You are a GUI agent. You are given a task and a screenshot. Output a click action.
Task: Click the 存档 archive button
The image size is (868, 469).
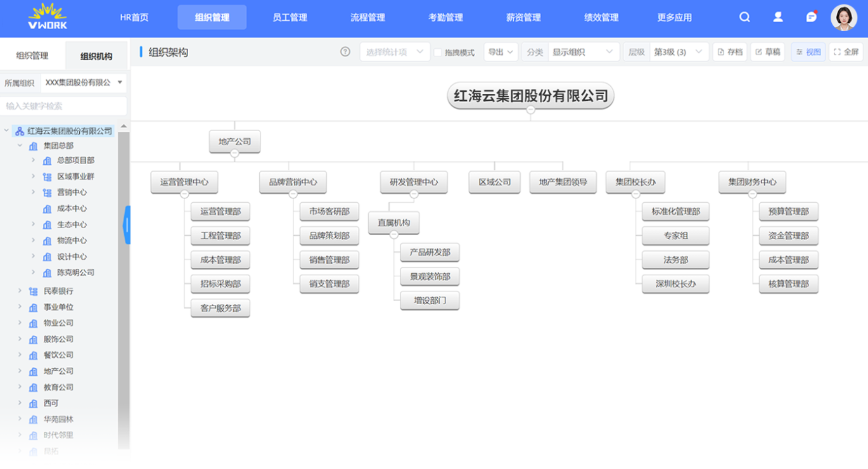coord(730,52)
